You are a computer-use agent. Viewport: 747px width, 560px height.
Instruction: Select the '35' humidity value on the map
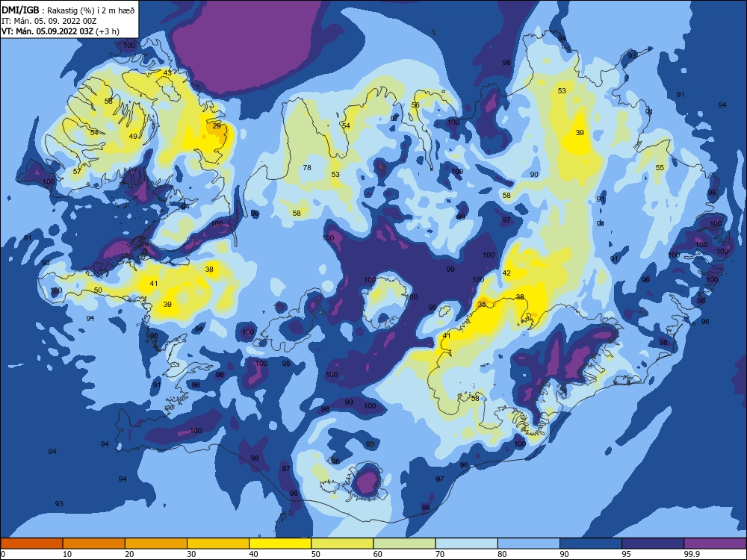482,305
